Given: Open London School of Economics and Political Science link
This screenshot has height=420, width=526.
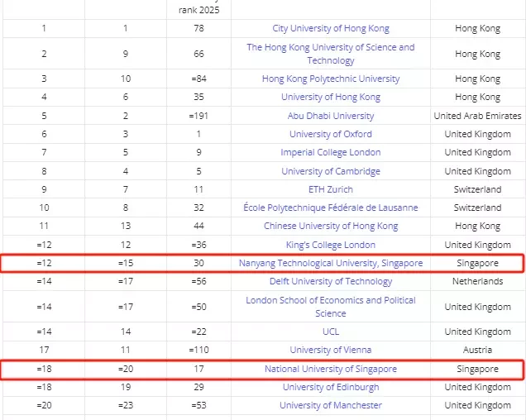Looking at the screenshot, I should pos(331,307).
